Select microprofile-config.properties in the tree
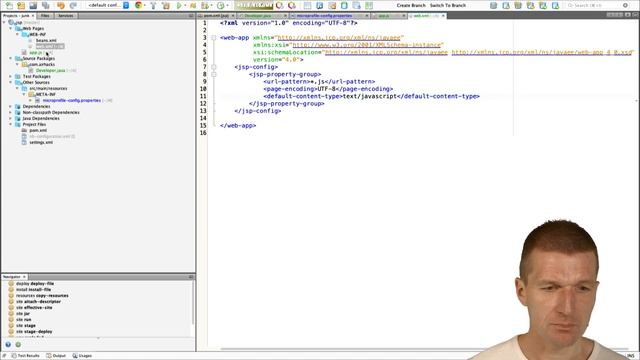 point(71,100)
